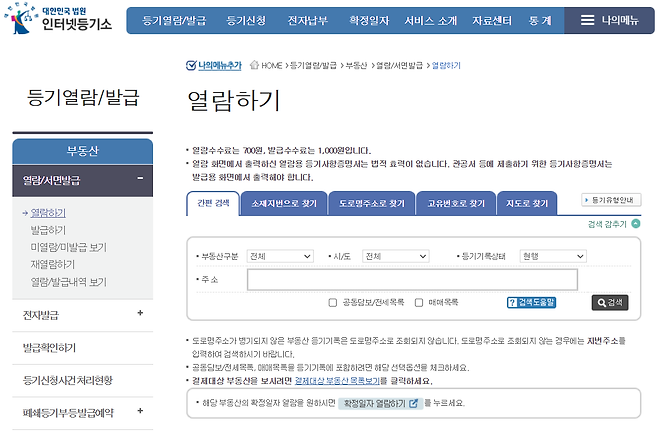Click the question mark icon on 검색도움말
658x432 pixels.
pos(512,302)
